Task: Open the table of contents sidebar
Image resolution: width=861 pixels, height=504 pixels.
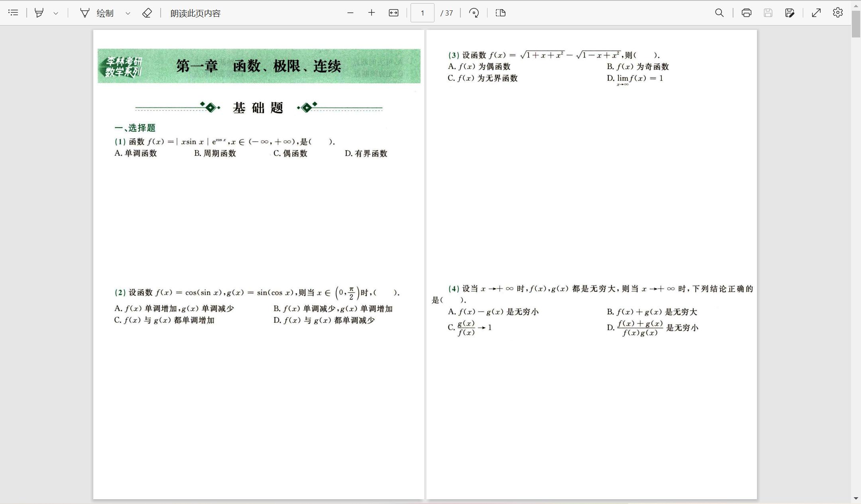Action: [x=13, y=13]
